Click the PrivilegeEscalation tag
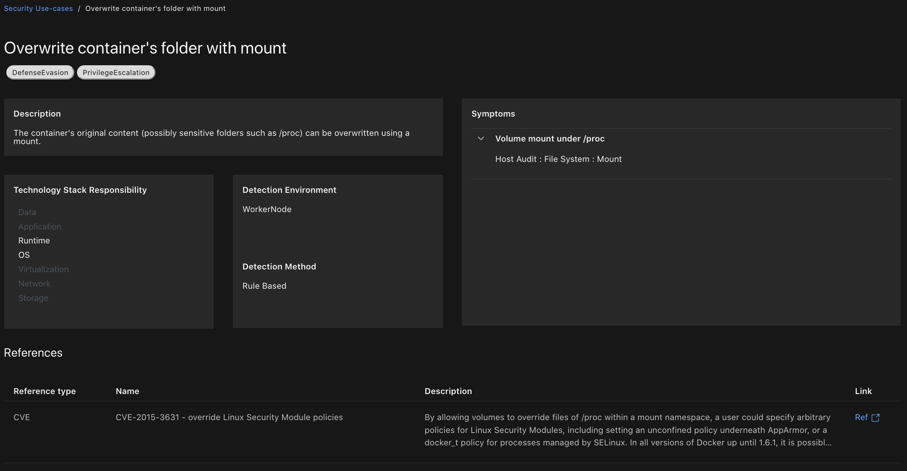Image resolution: width=907 pixels, height=471 pixels. (x=116, y=73)
